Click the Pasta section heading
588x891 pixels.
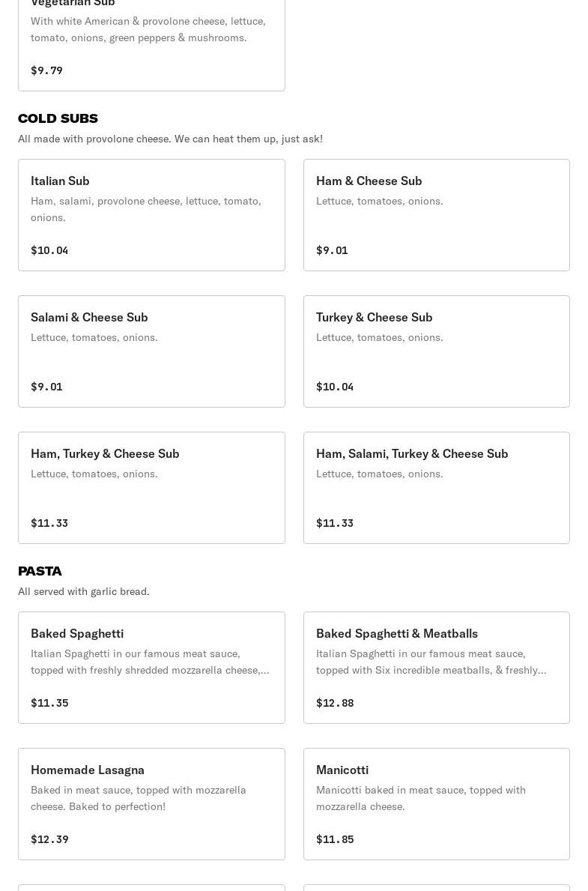40,571
